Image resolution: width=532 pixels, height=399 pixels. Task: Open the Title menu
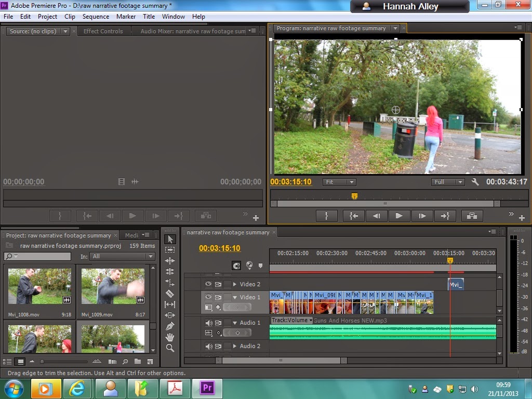[149, 16]
